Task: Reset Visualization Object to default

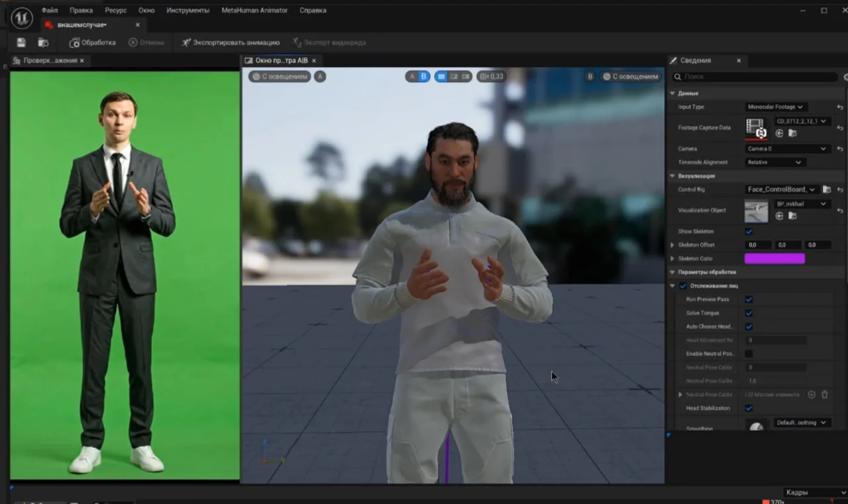Action: [840, 211]
